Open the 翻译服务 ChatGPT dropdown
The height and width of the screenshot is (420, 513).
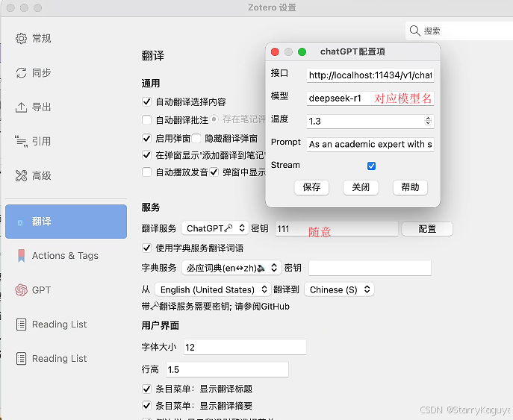click(214, 228)
